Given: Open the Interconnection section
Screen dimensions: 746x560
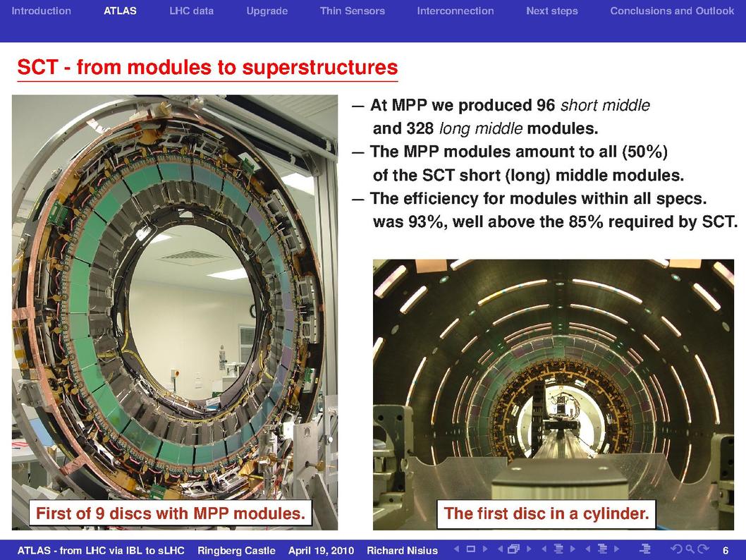Looking at the screenshot, I should [x=455, y=11].
